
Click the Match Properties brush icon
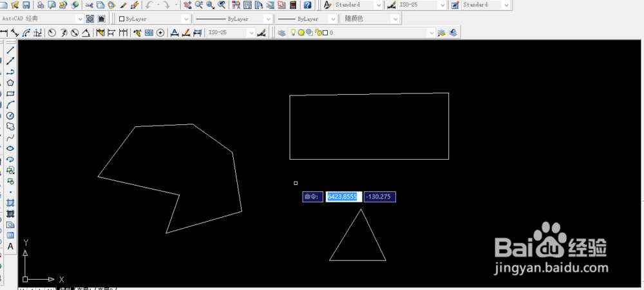tap(123, 5)
